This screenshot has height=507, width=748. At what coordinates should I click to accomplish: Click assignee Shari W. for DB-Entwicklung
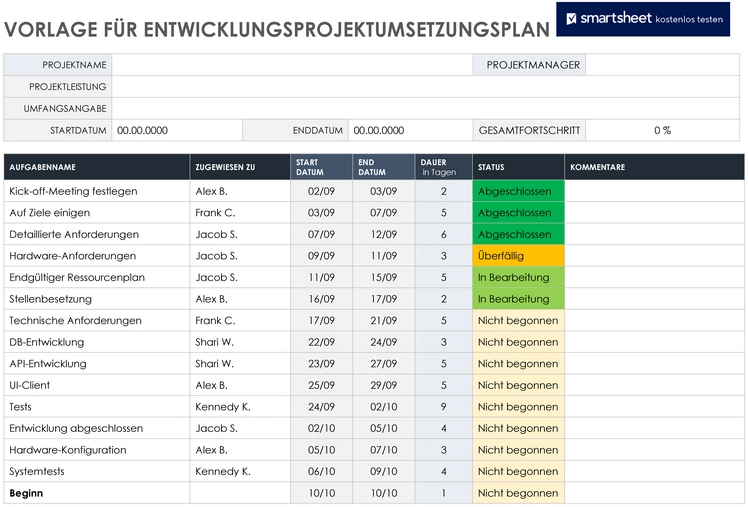[x=240, y=342]
